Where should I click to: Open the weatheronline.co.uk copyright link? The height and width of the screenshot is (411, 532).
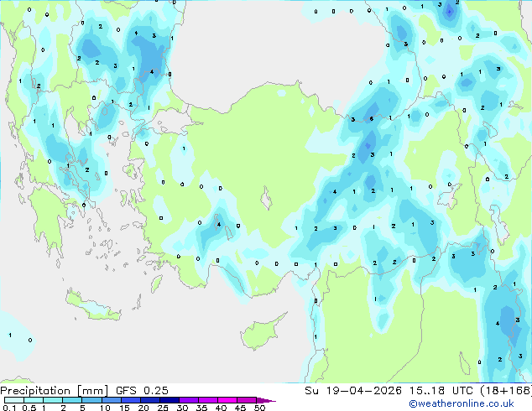coord(462,403)
